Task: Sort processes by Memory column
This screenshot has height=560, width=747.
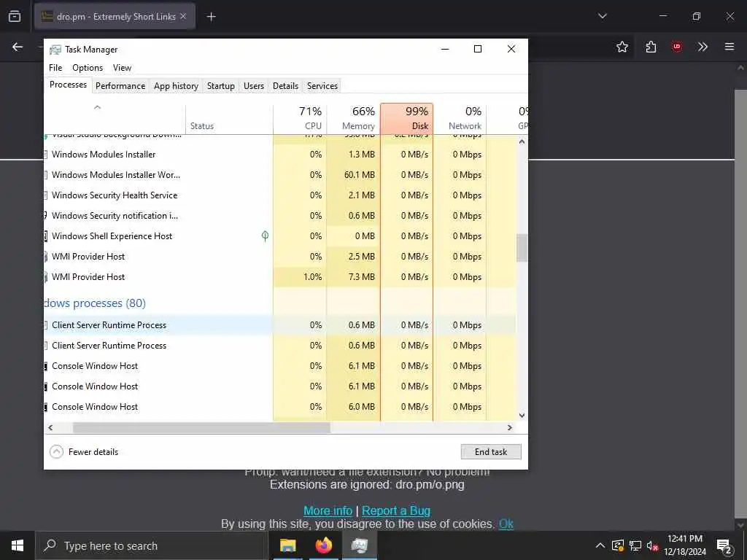Action: 354,118
